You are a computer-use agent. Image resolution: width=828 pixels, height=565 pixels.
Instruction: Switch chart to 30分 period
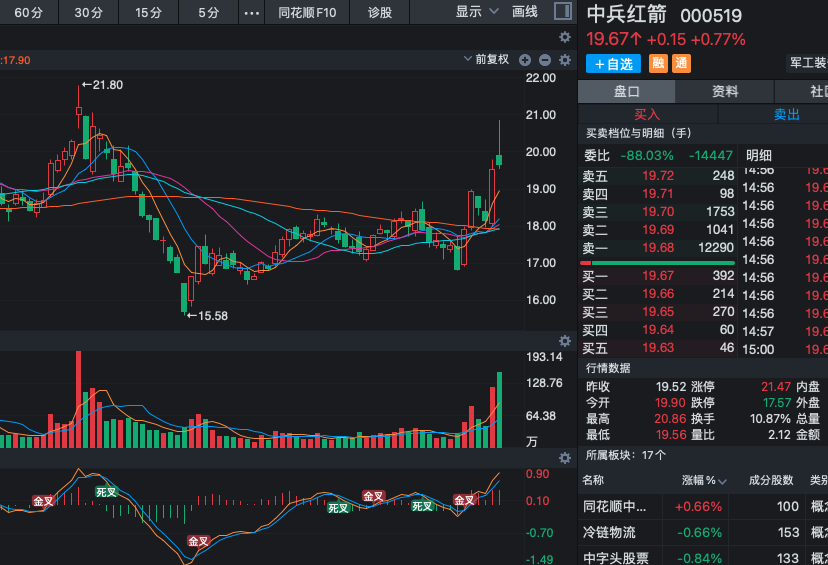(x=88, y=12)
